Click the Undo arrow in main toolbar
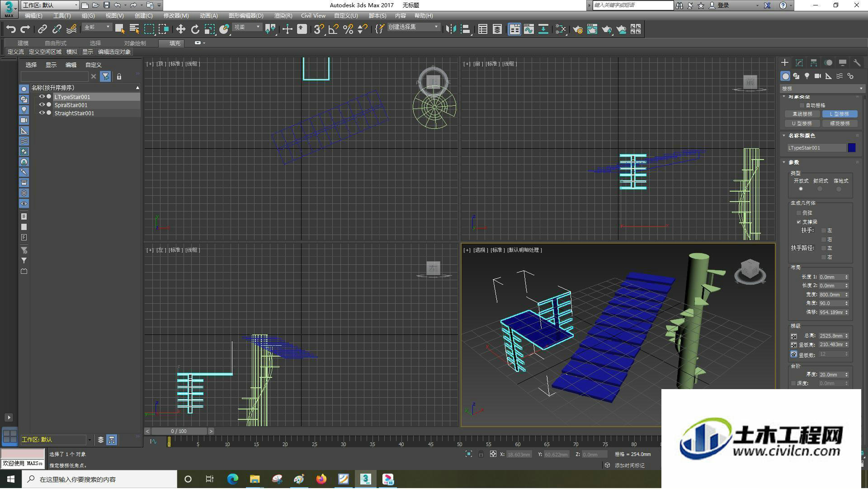This screenshot has height=489, width=868. [x=11, y=29]
